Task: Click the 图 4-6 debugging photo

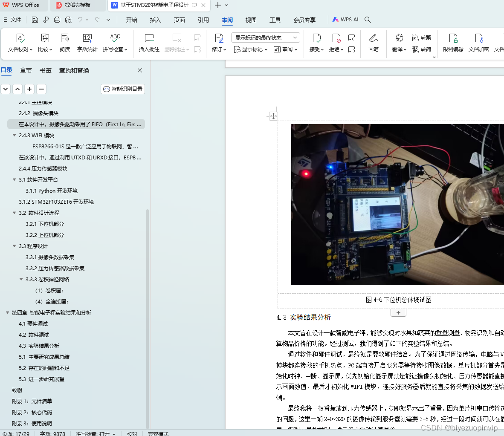Action: (397, 204)
